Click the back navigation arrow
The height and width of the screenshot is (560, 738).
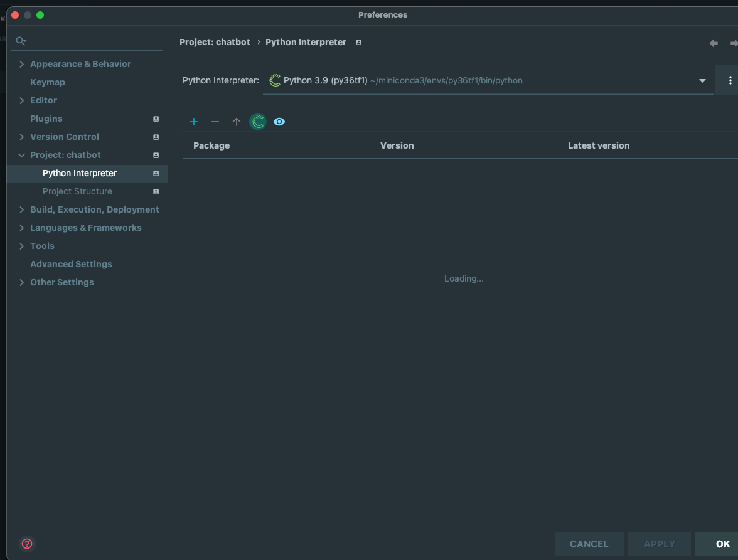point(714,43)
